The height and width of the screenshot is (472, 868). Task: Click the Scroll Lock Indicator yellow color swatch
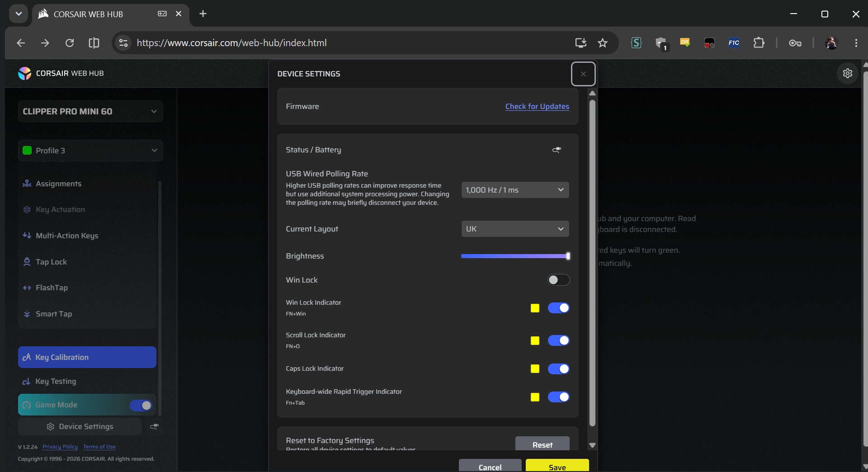pyautogui.click(x=535, y=340)
